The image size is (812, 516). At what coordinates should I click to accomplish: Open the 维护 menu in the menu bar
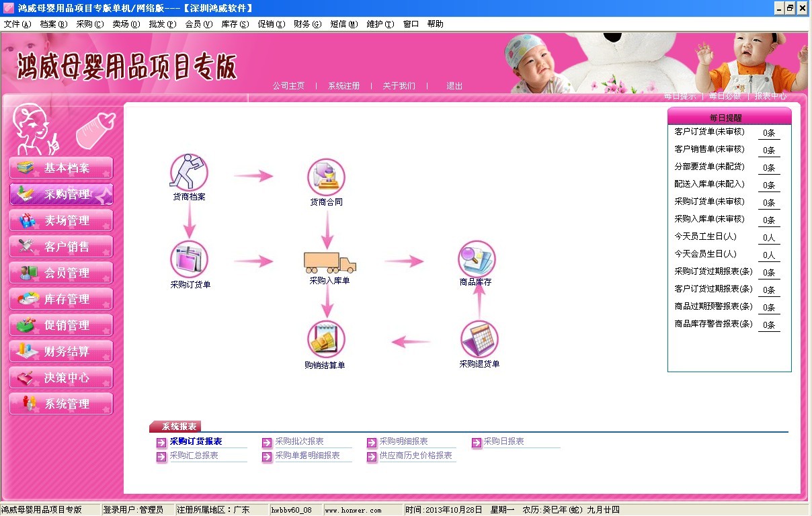[x=380, y=24]
